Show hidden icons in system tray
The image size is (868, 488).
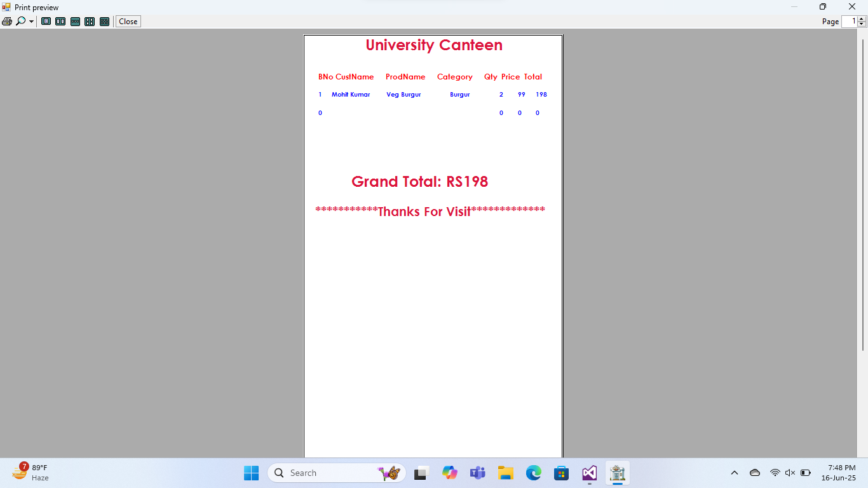click(x=735, y=473)
